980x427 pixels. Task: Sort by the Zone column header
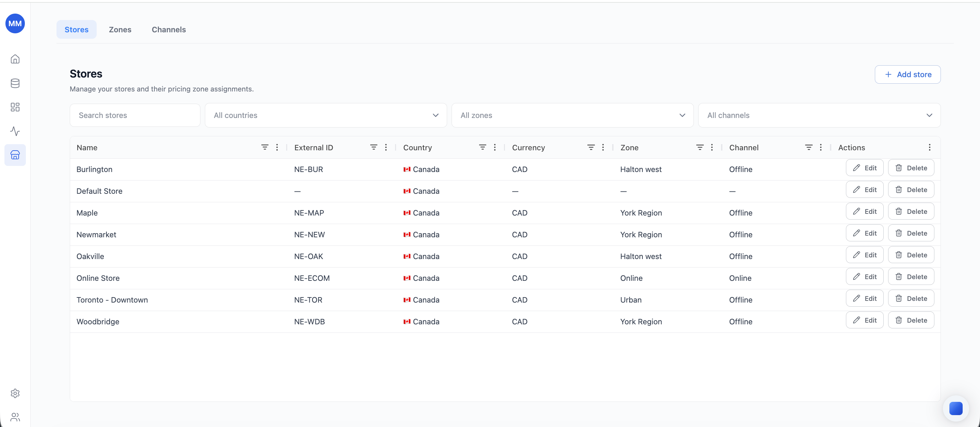pos(629,148)
